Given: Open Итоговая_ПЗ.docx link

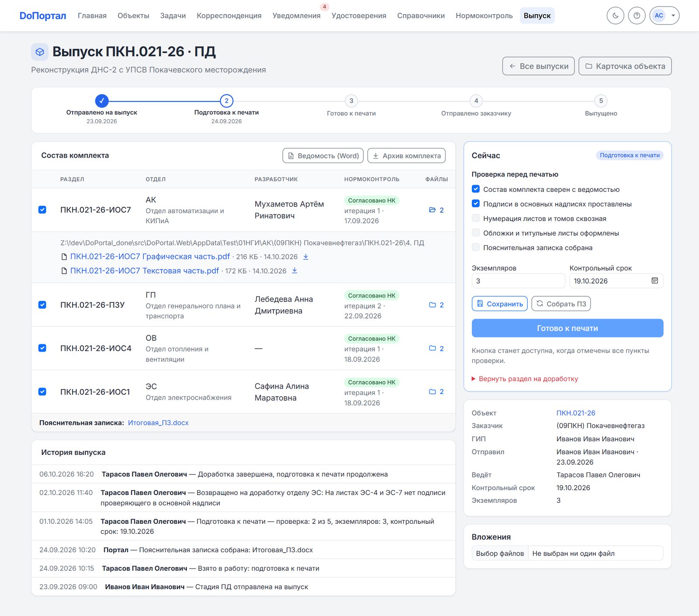Looking at the screenshot, I should click(158, 423).
